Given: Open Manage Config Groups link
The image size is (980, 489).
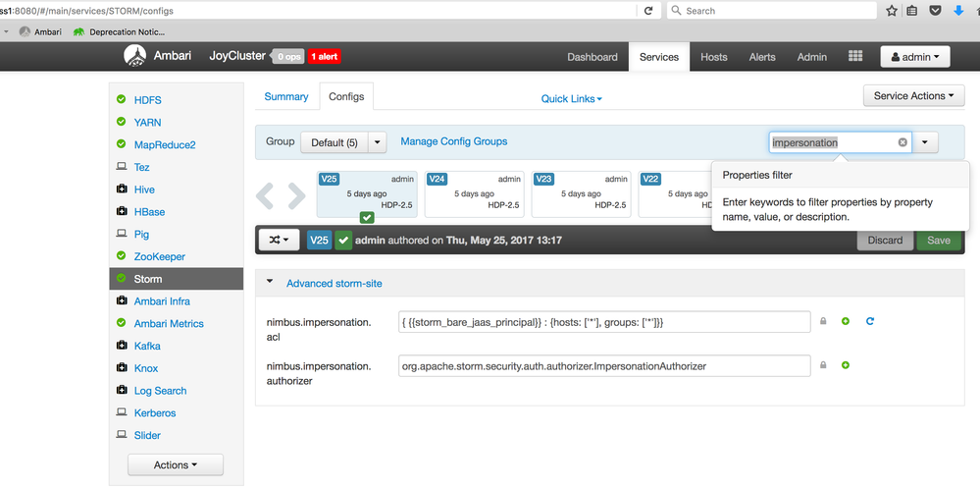Looking at the screenshot, I should point(454,141).
